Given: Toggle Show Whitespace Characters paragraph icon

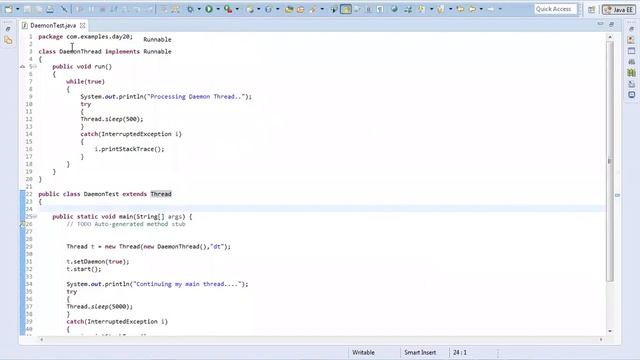Looking at the screenshot, I should [x=380, y=9].
